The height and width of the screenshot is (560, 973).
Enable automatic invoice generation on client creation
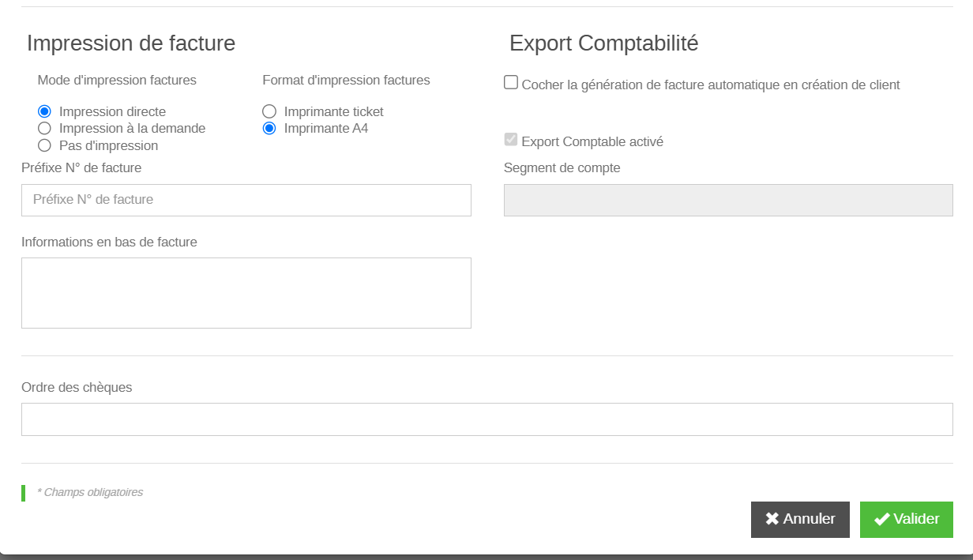[511, 83]
